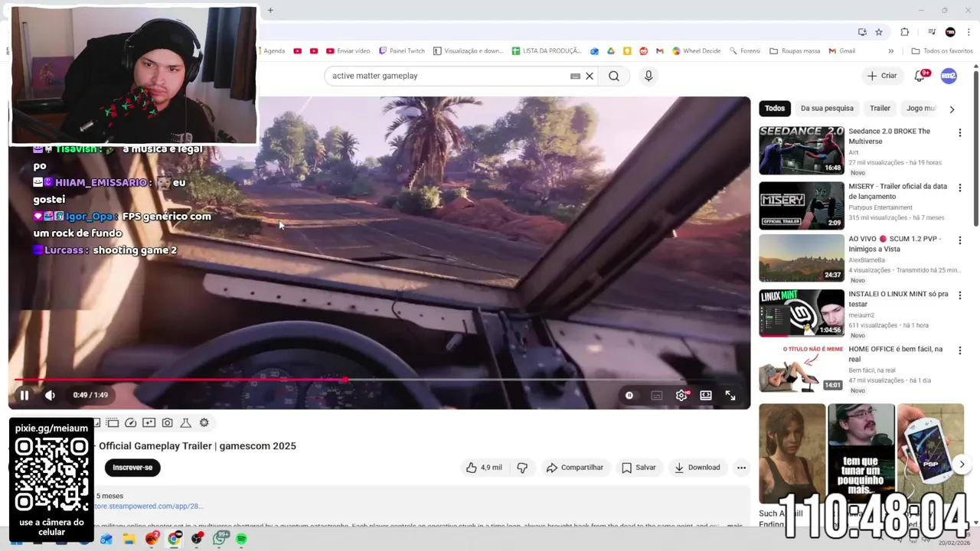Bookmark this page with the star icon

point(879,32)
